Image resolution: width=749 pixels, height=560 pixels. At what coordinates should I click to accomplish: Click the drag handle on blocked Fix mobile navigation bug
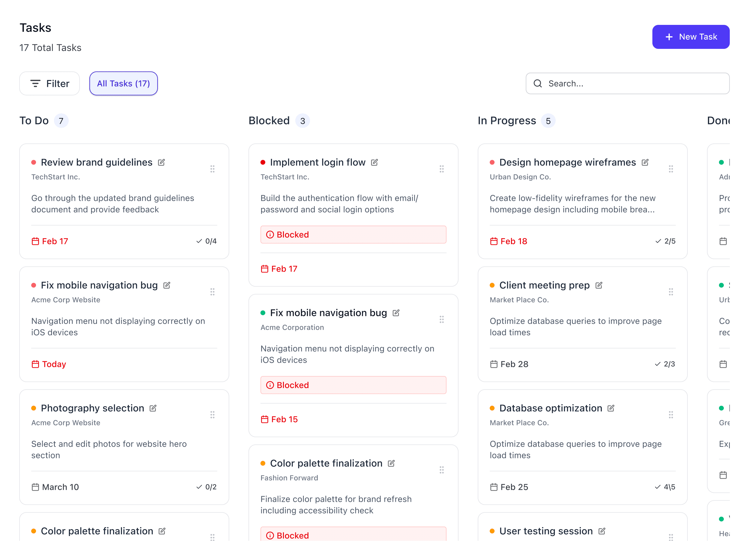coord(441,319)
